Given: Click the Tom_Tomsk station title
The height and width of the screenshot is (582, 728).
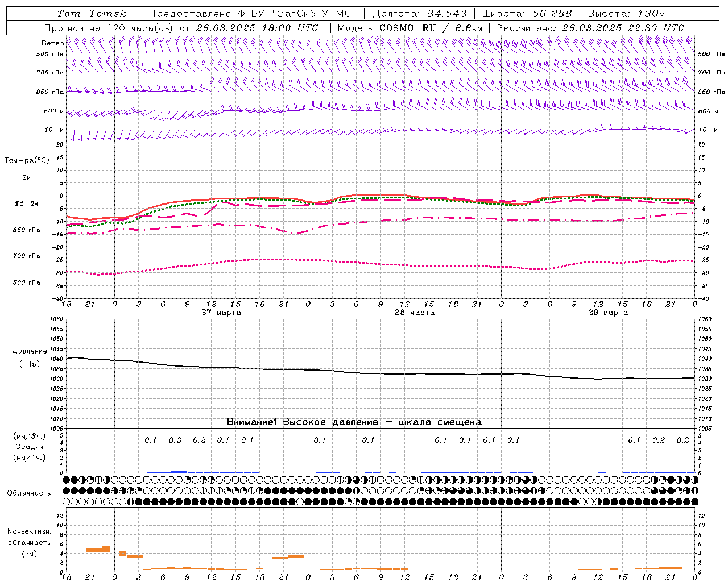Looking at the screenshot, I should (92, 14).
